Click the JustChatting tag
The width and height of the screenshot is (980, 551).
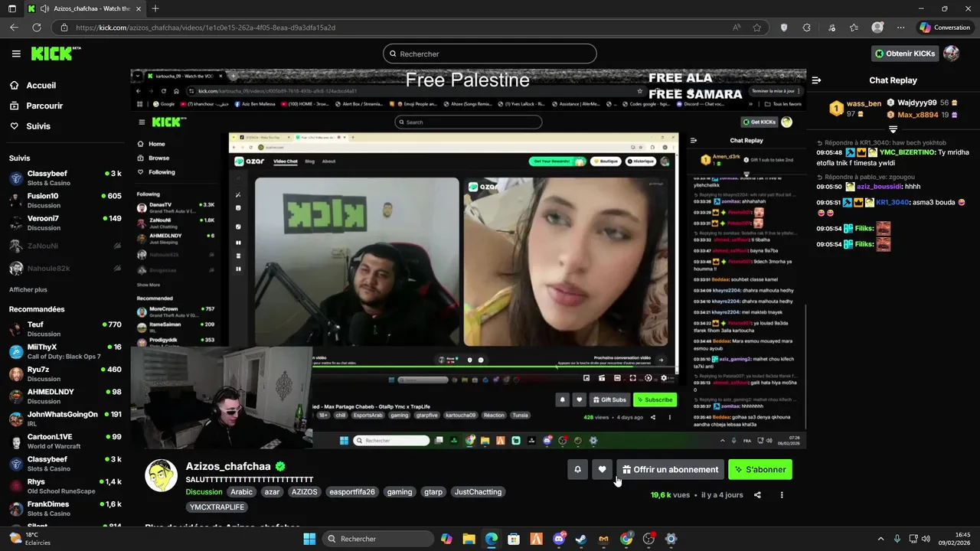(x=478, y=492)
